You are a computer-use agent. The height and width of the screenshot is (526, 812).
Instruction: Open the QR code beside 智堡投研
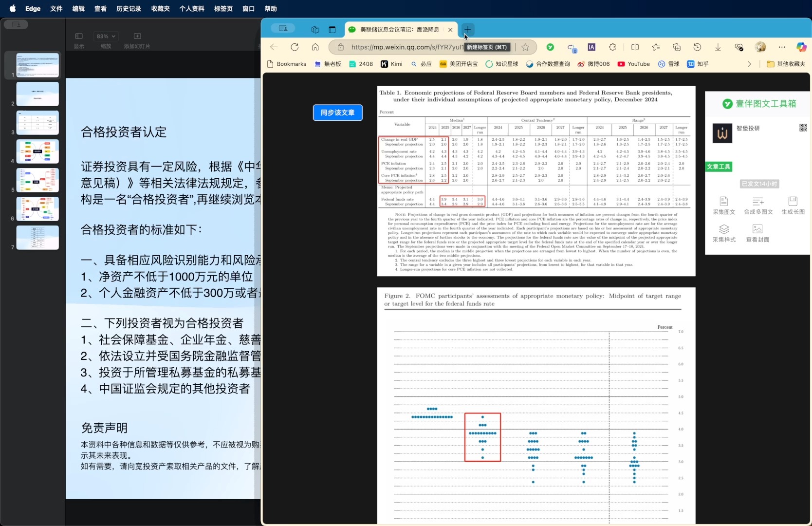(x=803, y=128)
